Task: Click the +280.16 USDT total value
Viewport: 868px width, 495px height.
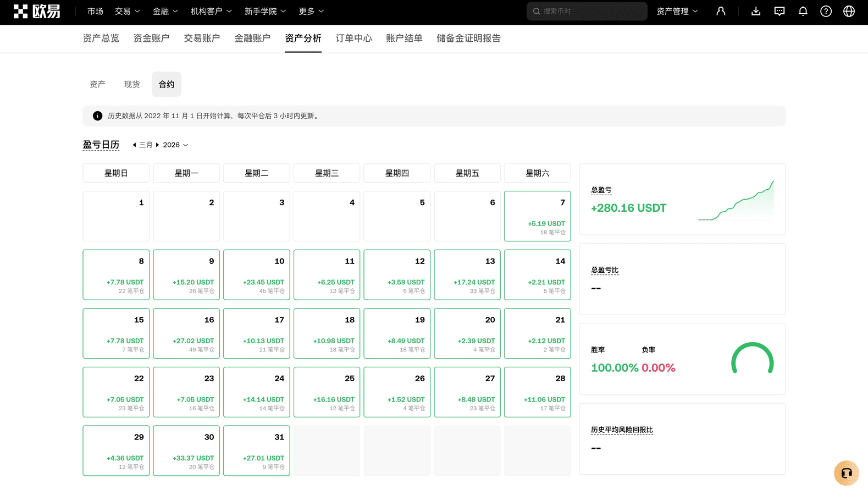Action: coord(628,208)
